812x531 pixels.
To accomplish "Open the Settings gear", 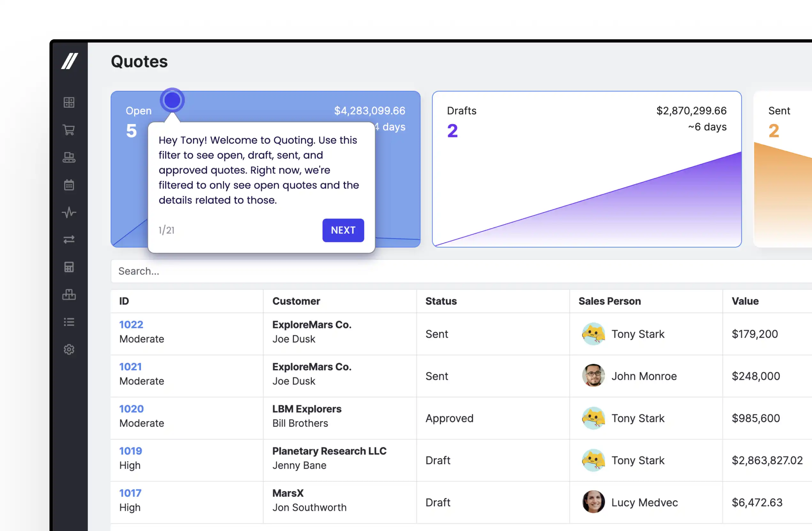I will 69,349.
